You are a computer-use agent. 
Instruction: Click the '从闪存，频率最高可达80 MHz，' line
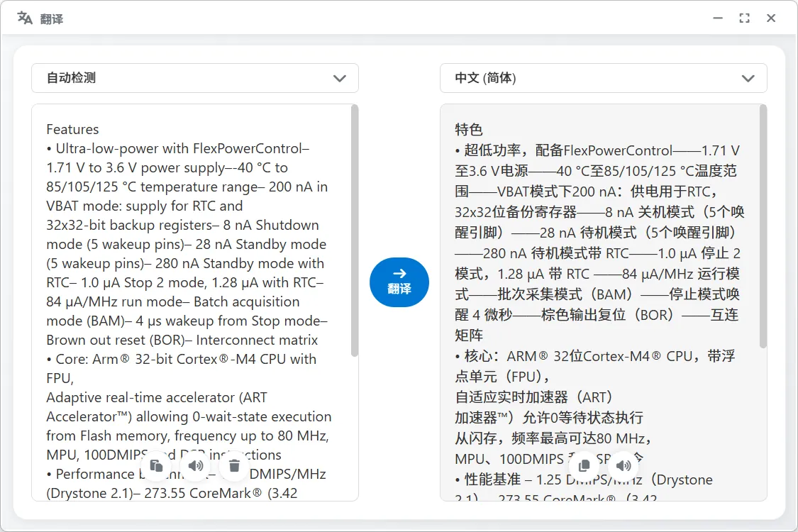pyautogui.click(x=554, y=438)
